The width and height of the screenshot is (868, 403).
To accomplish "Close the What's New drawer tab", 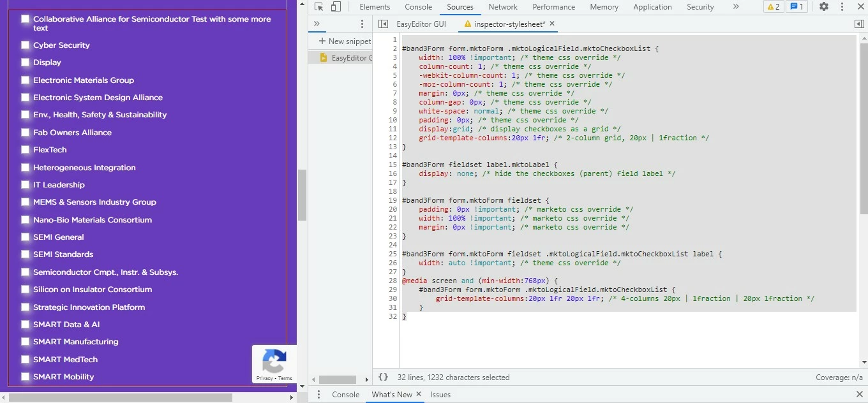I will (x=419, y=394).
